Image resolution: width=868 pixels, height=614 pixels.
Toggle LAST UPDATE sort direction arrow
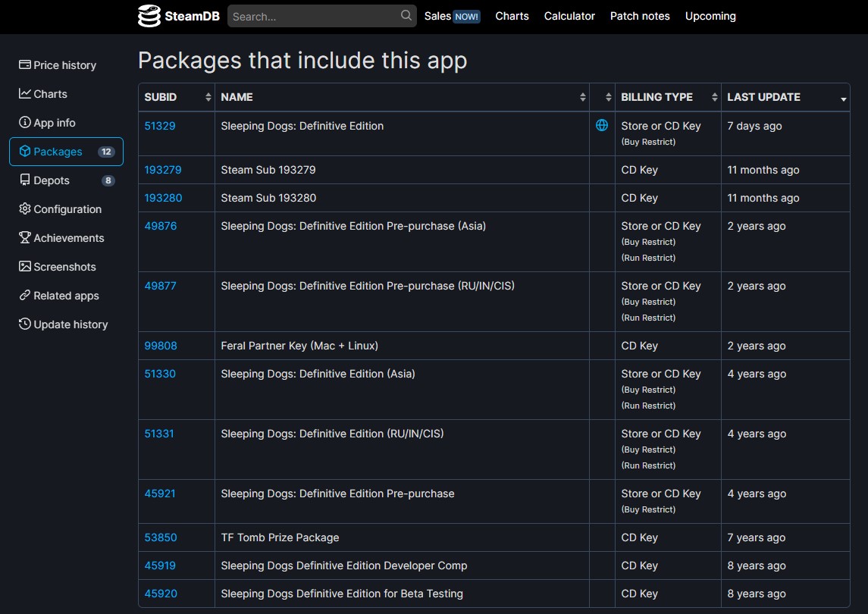844,99
